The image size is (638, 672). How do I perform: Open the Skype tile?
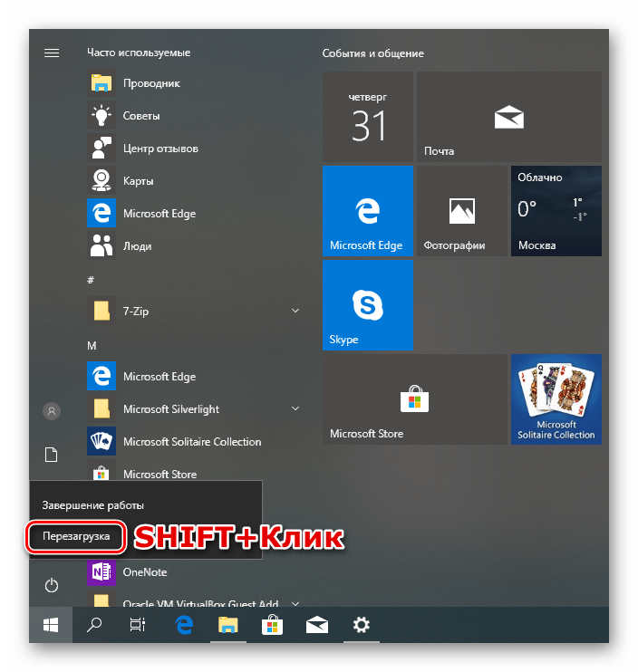(367, 305)
